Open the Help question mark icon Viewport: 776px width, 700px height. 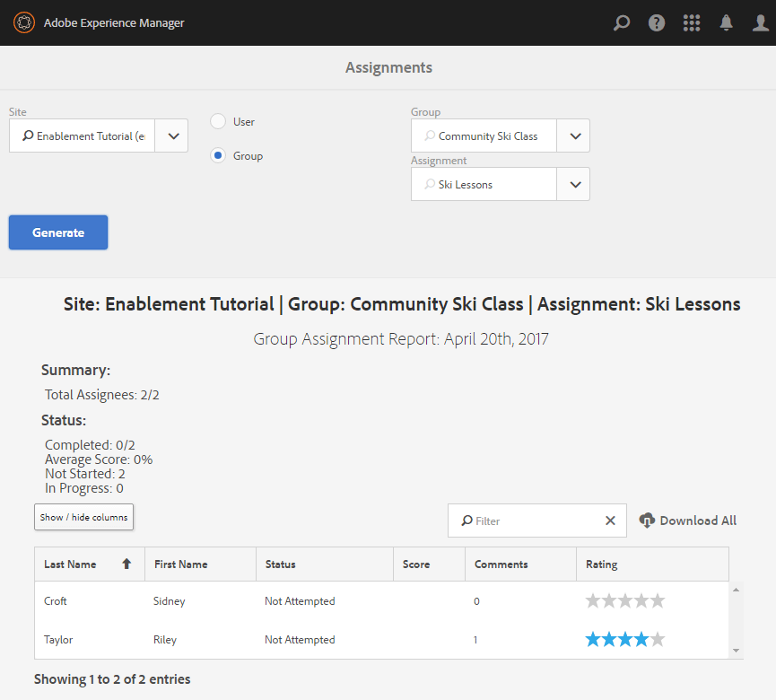pos(657,23)
